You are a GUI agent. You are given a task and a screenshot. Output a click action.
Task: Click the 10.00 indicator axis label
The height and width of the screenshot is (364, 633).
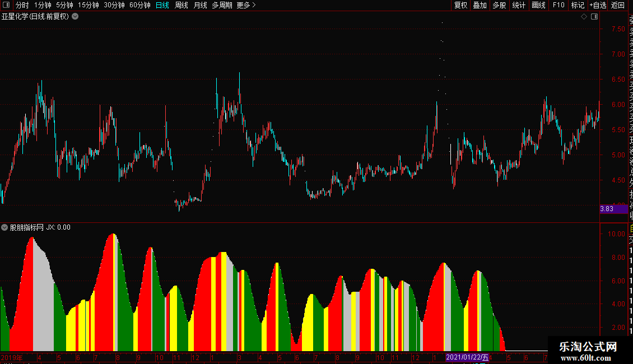pos(616,234)
